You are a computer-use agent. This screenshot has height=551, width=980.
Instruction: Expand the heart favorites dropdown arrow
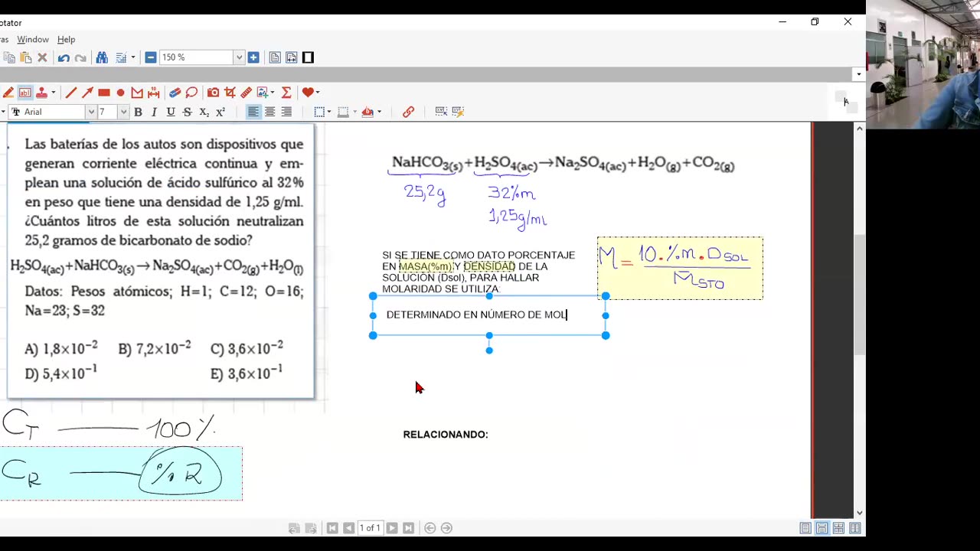317,93
